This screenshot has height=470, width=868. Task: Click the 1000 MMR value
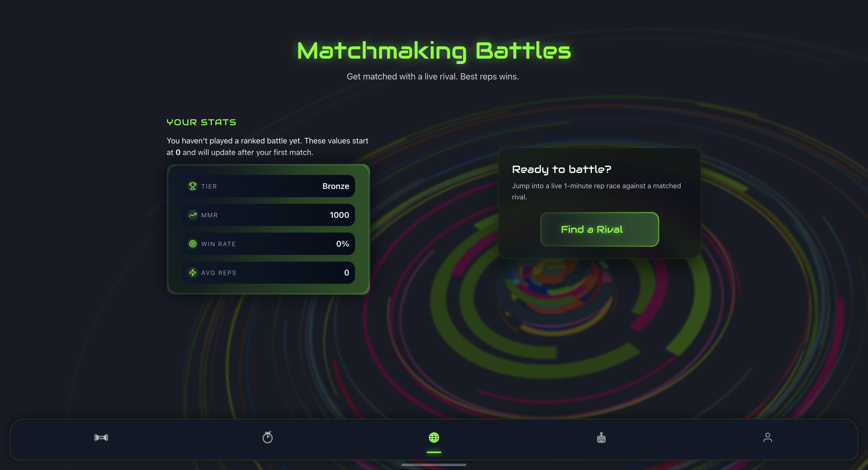coord(339,215)
